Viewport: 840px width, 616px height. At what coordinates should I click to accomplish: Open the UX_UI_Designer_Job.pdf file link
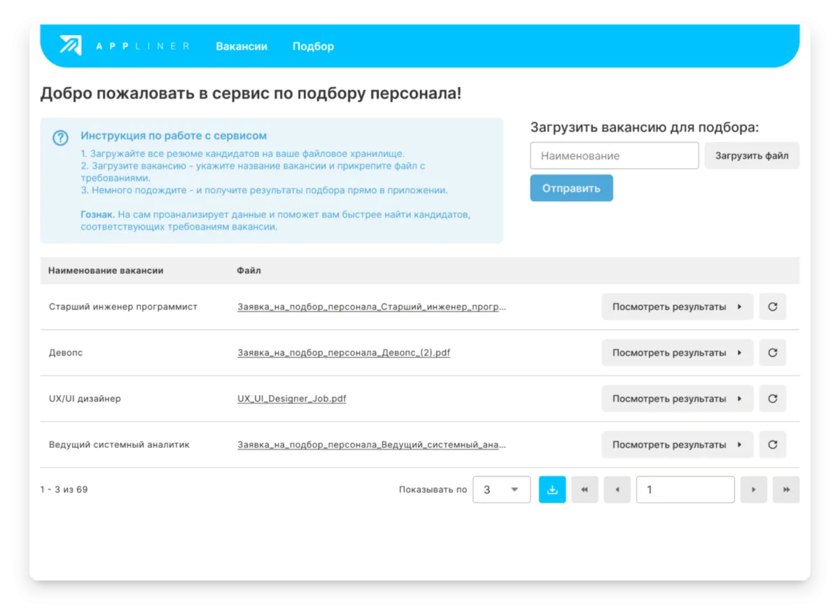[292, 399]
